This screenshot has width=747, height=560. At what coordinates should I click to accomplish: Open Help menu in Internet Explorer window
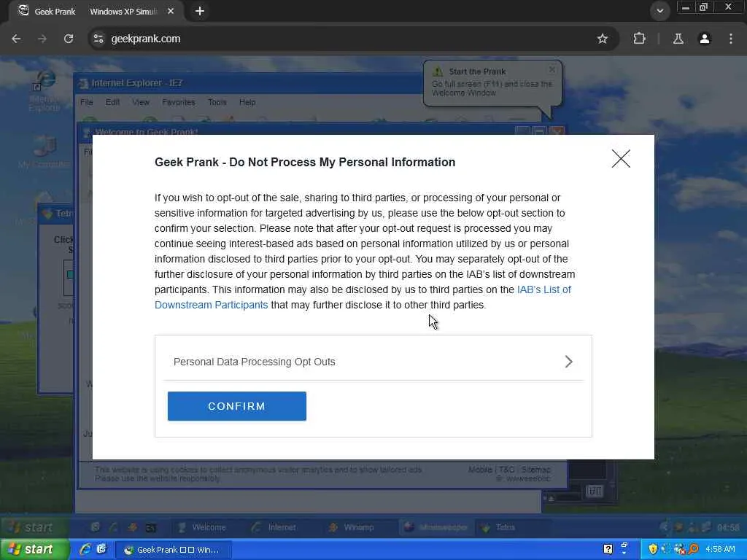(x=247, y=102)
